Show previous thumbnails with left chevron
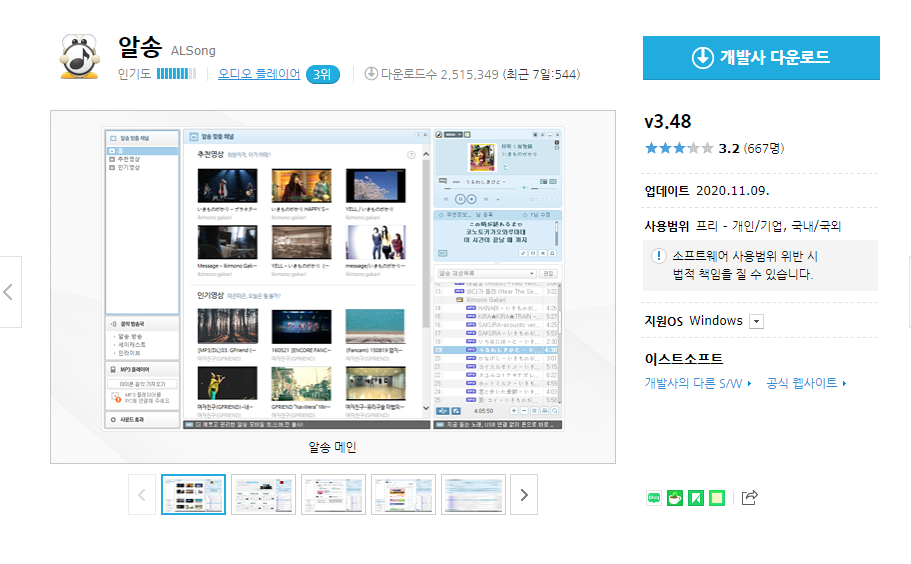 142,495
